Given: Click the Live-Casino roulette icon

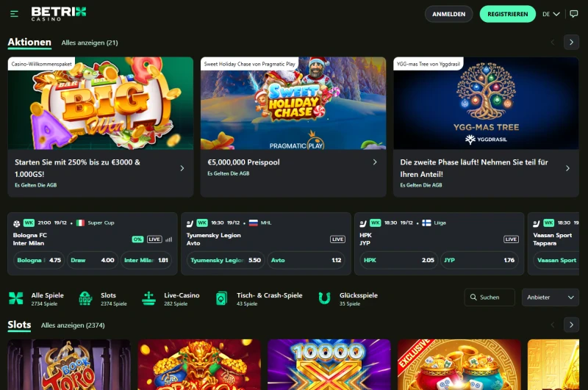Looking at the screenshot, I should tap(149, 298).
